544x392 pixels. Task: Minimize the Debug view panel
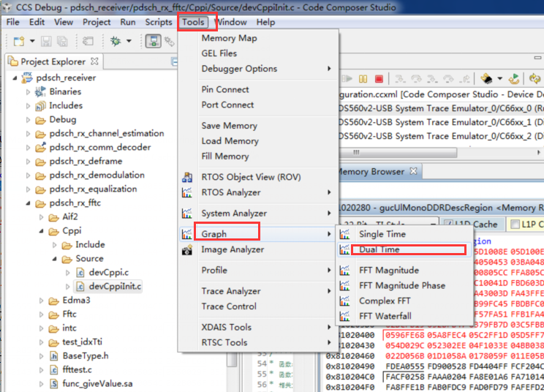click(x=537, y=58)
